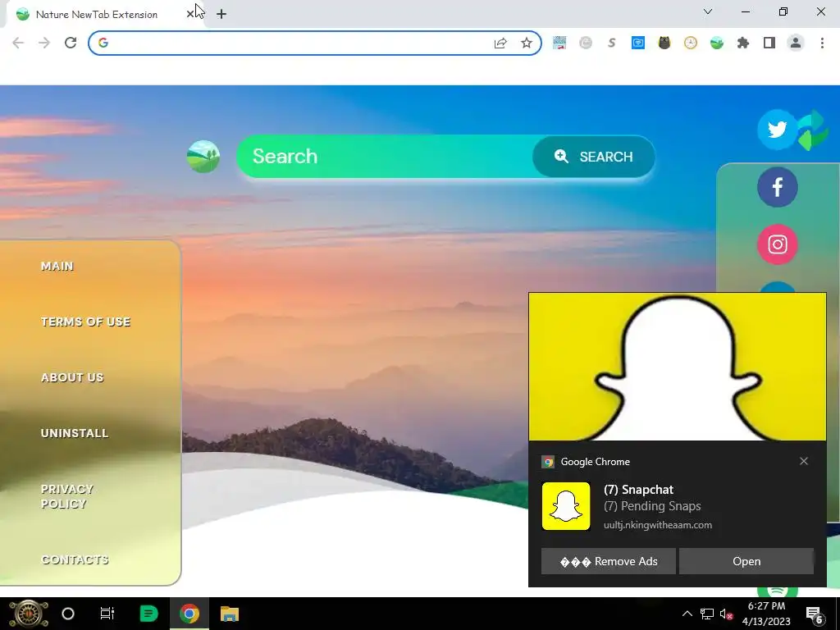Click the blue square extension icon

click(x=638, y=43)
